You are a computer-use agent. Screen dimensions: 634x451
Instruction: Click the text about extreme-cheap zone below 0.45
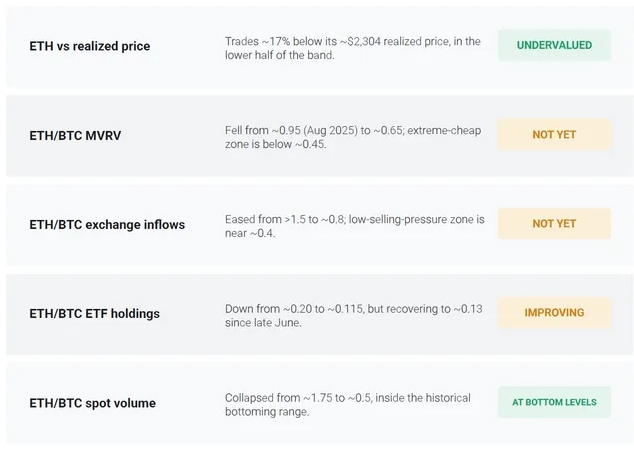pos(353,138)
